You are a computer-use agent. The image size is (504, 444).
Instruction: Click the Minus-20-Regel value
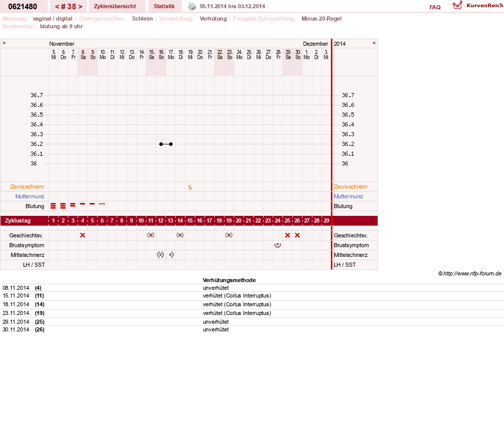tap(322, 18)
